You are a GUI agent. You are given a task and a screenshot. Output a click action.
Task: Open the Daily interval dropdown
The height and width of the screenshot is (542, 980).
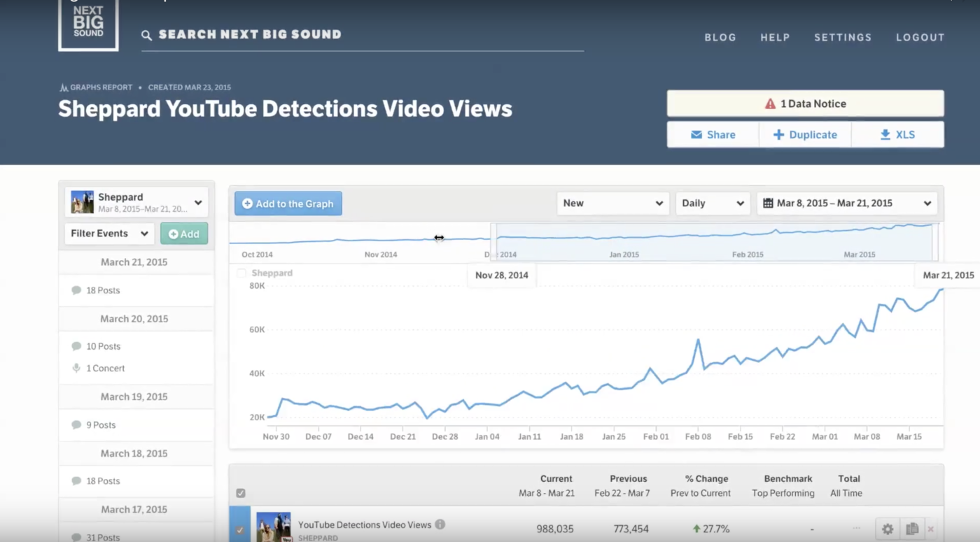coord(713,204)
